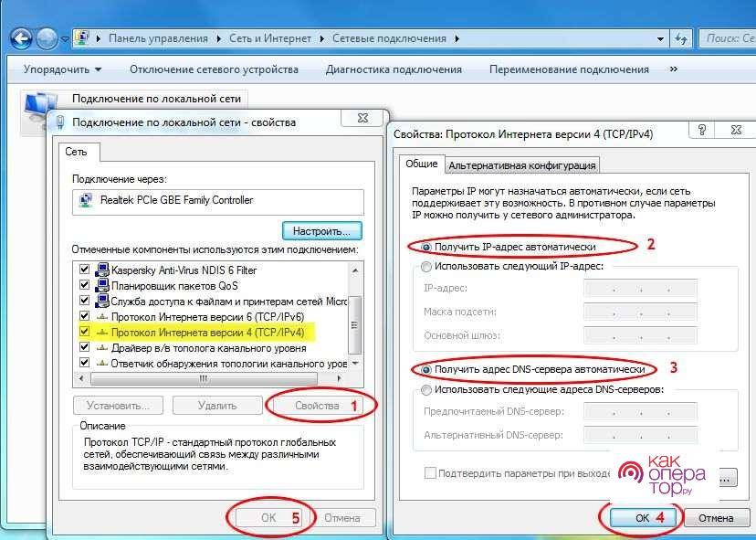Toggle Драйвер в/в тополога checkbox
Image resolution: width=756 pixels, height=540 pixels.
[x=84, y=347]
